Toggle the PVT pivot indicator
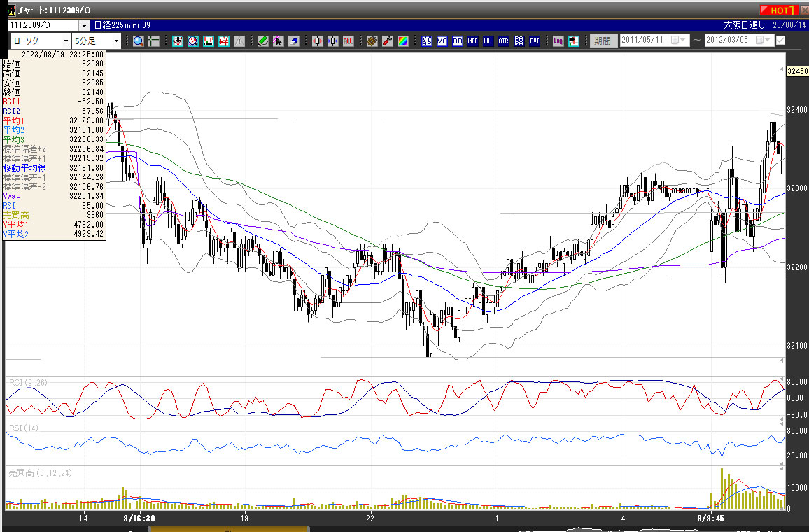 pyautogui.click(x=535, y=41)
